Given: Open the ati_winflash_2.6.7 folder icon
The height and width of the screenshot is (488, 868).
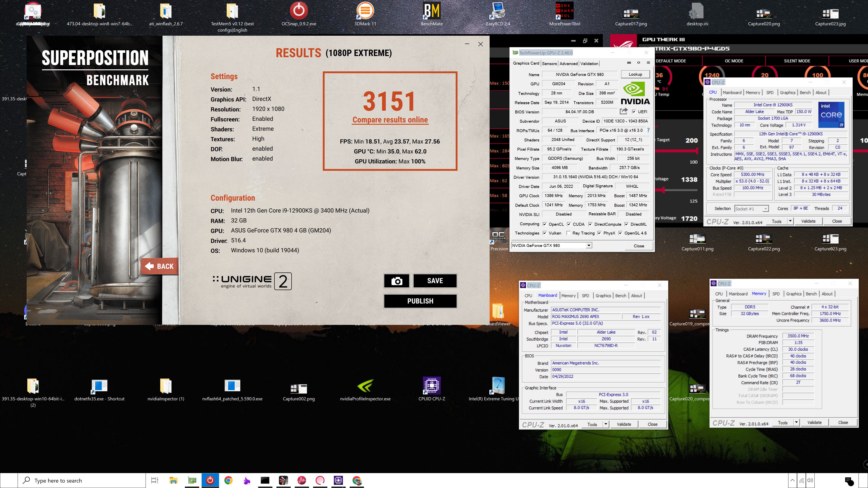Looking at the screenshot, I should click(166, 14).
